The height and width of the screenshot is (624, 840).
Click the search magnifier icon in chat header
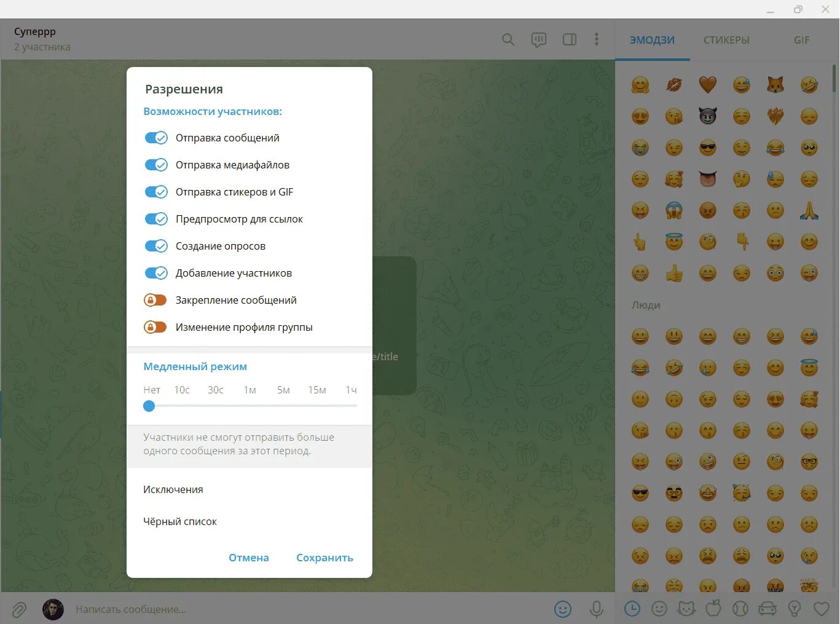pyautogui.click(x=508, y=40)
